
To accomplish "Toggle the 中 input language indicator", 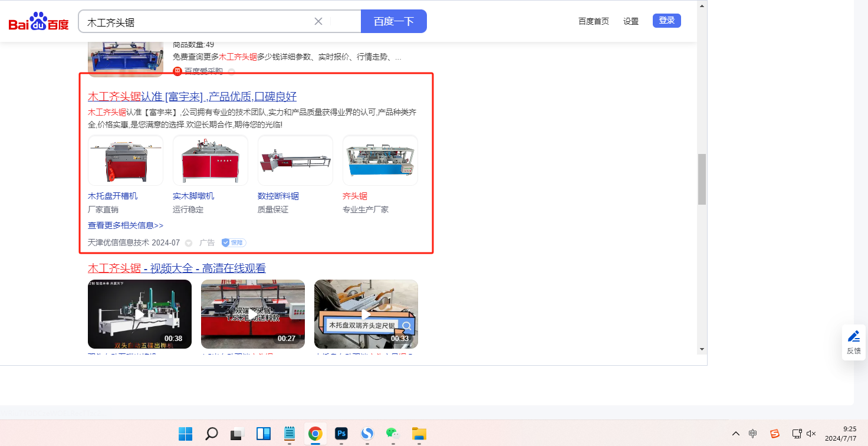I will [x=753, y=434].
